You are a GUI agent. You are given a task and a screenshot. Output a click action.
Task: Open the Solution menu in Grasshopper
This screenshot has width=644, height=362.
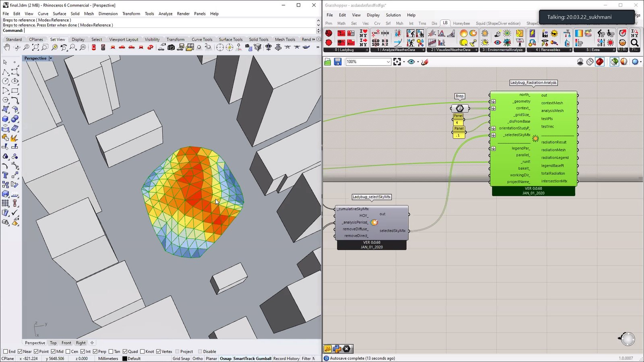click(393, 15)
